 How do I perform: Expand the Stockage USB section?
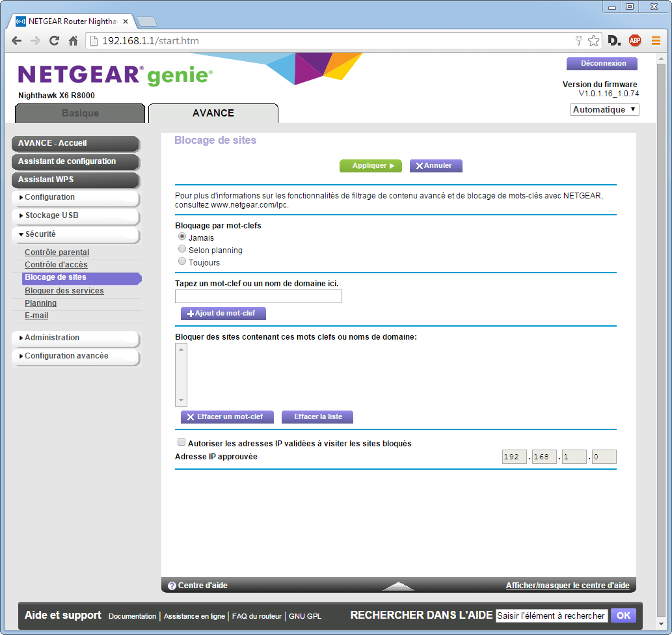(51, 215)
